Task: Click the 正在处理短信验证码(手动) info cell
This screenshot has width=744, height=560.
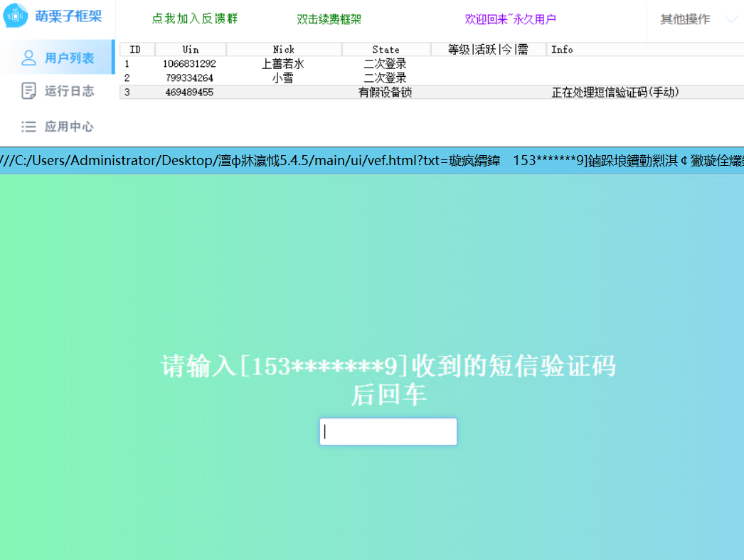Action: click(615, 92)
